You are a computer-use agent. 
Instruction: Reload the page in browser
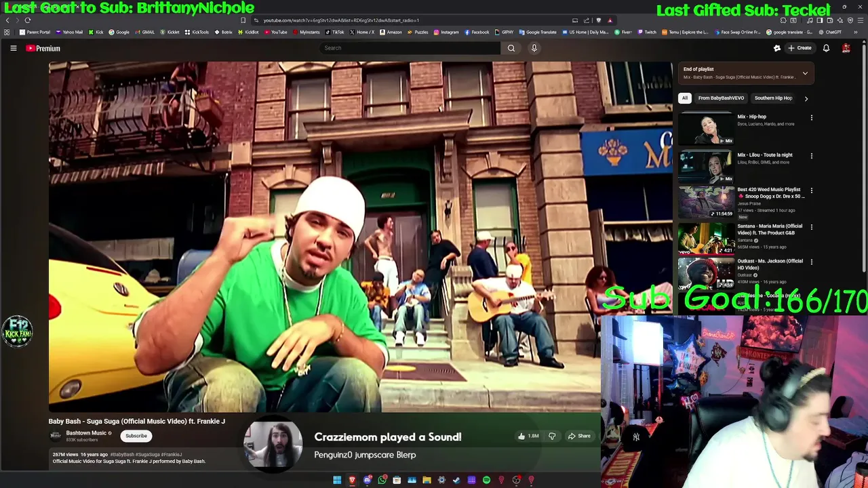tap(28, 20)
